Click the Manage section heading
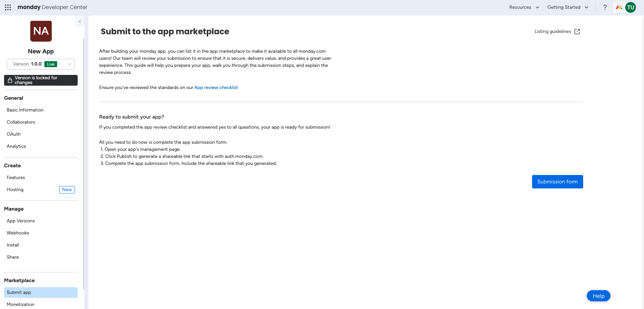Image resolution: width=644 pixels, height=309 pixels. [14, 209]
